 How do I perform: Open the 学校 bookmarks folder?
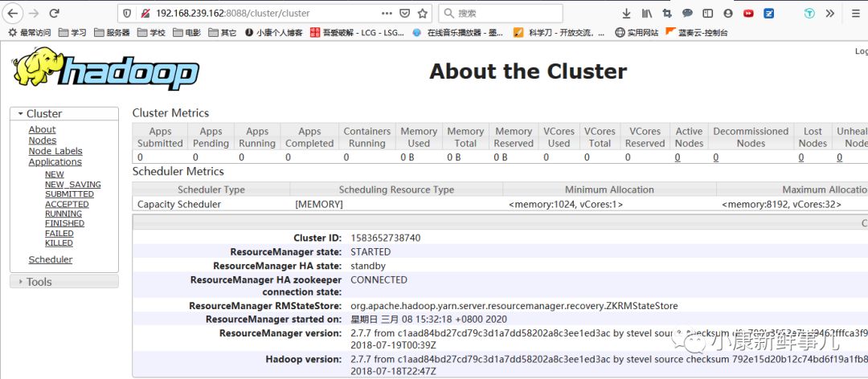151,33
